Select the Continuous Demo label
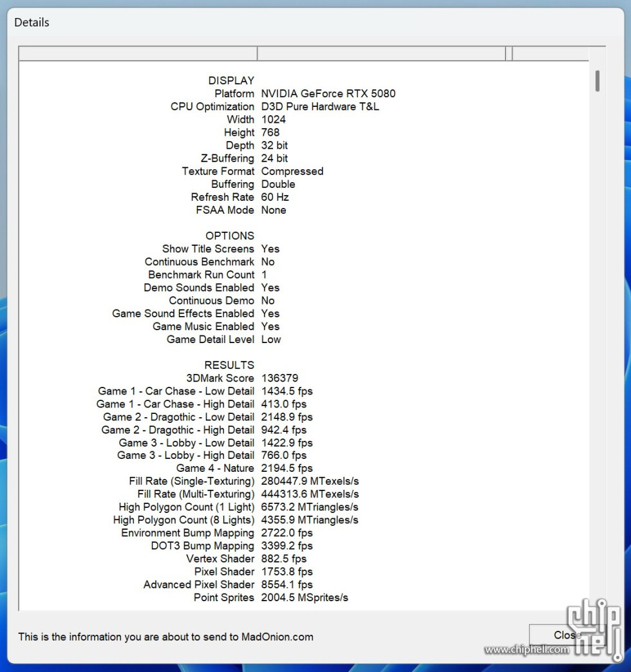Viewport: 631px width, 672px height. click(211, 301)
